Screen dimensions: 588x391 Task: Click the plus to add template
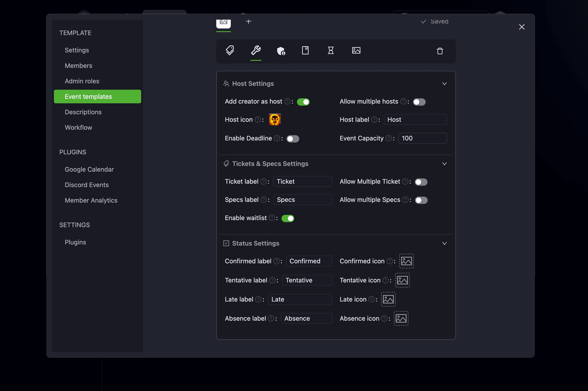248,21
